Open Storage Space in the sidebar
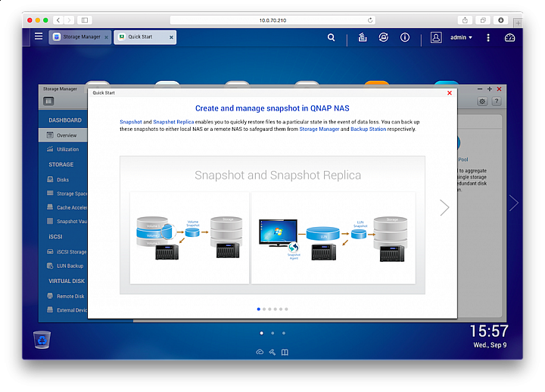 pos(63,194)
